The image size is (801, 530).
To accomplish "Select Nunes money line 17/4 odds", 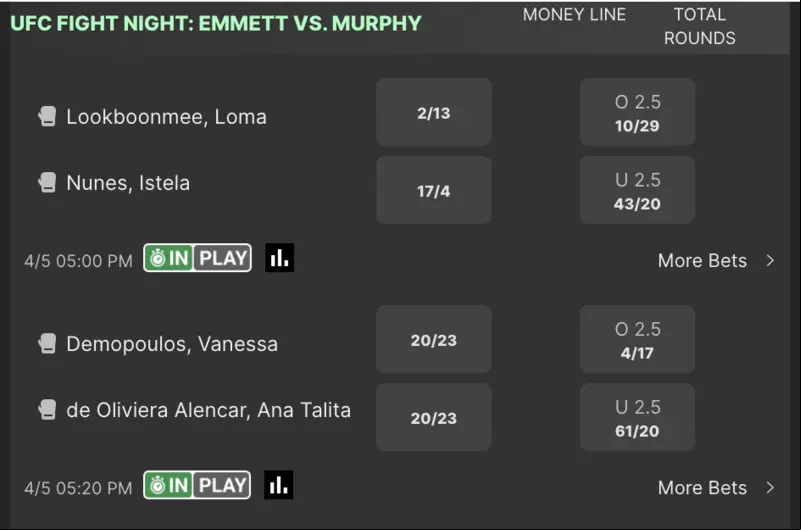I will click(x=434, y=190).
